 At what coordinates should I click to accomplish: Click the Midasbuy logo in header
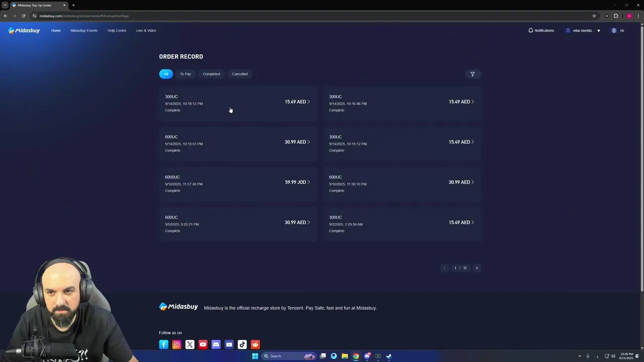[24, 30]
